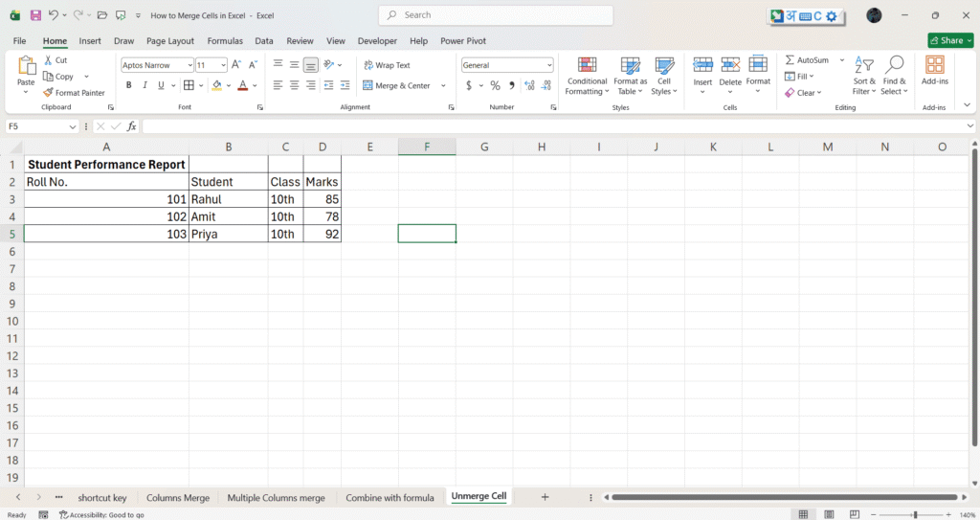This screenshot has height=520, width=980.
Task: Click the Borders icon
Action: coord(189,85)
